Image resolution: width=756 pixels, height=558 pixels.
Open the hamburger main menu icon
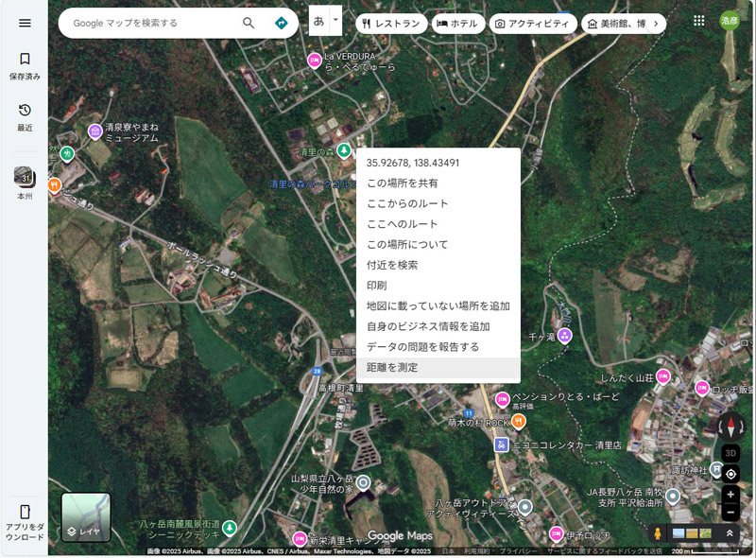pos(24,22)
